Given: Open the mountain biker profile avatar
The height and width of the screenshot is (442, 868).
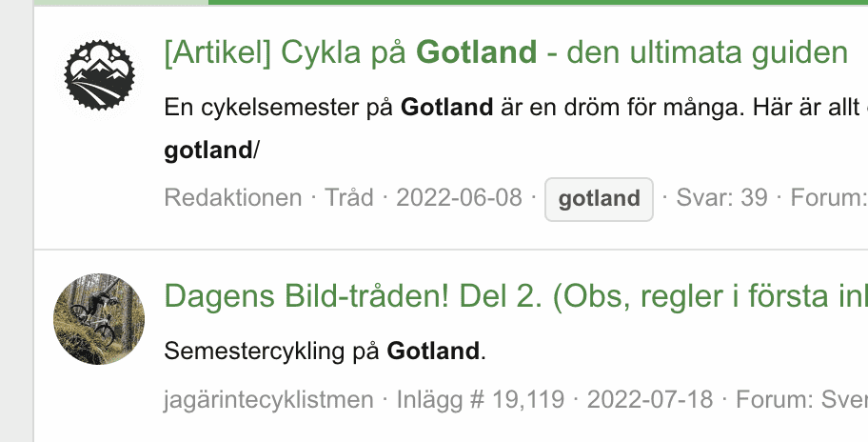Looking at the screenshot, I should (x=99, y=319).
